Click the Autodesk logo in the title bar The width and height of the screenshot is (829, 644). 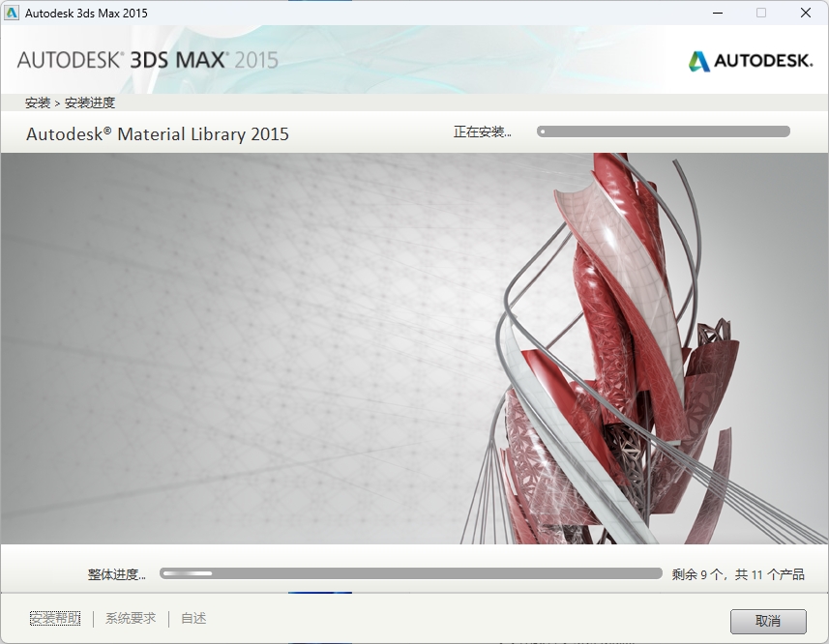[14, 13]
